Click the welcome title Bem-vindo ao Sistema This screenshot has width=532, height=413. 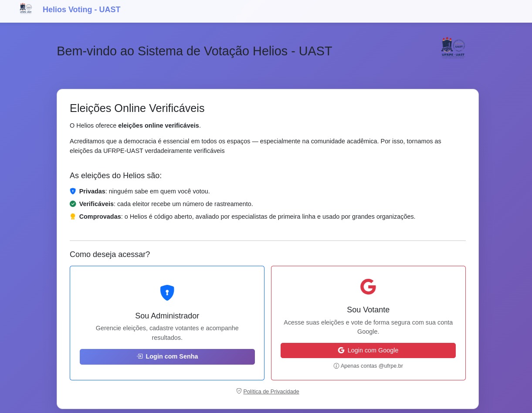tap(194, 51)
